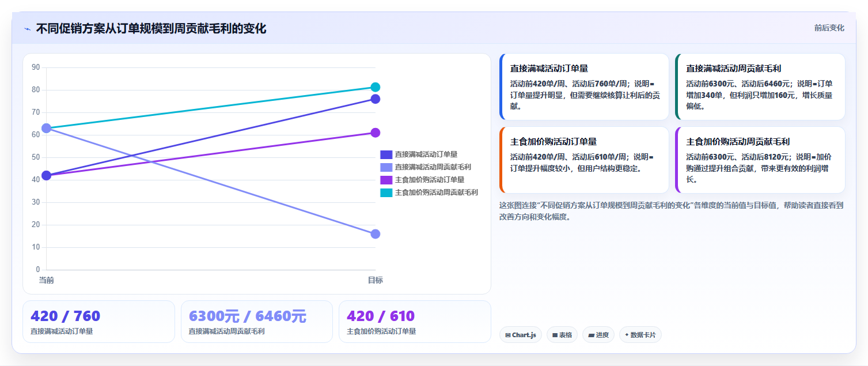Toggle legend swatch for 主食加价购活动订单量
Screen dimensions: 868x366
pos(386,180)
